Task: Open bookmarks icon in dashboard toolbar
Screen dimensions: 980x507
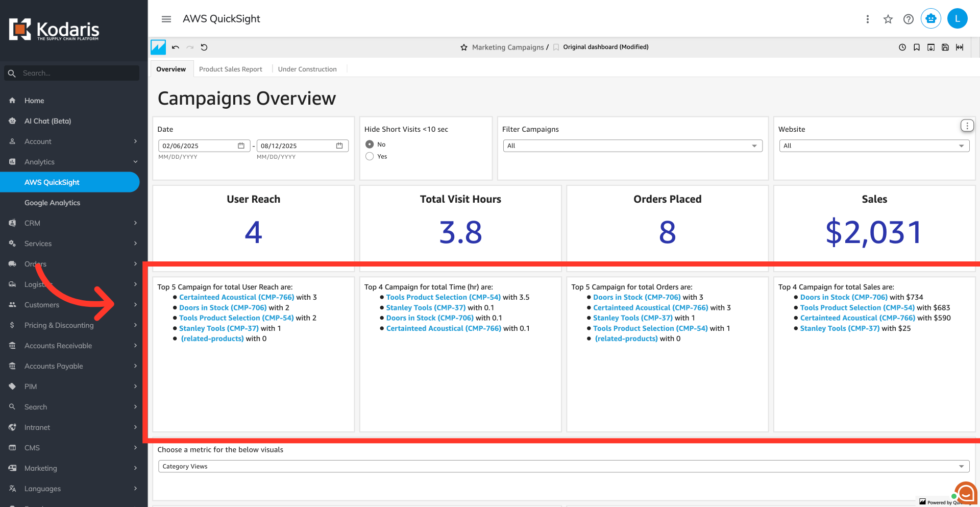Action: 917,47
